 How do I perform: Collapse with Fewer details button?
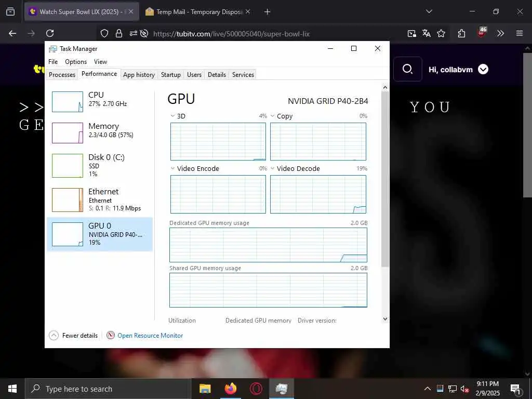point(73,336)
